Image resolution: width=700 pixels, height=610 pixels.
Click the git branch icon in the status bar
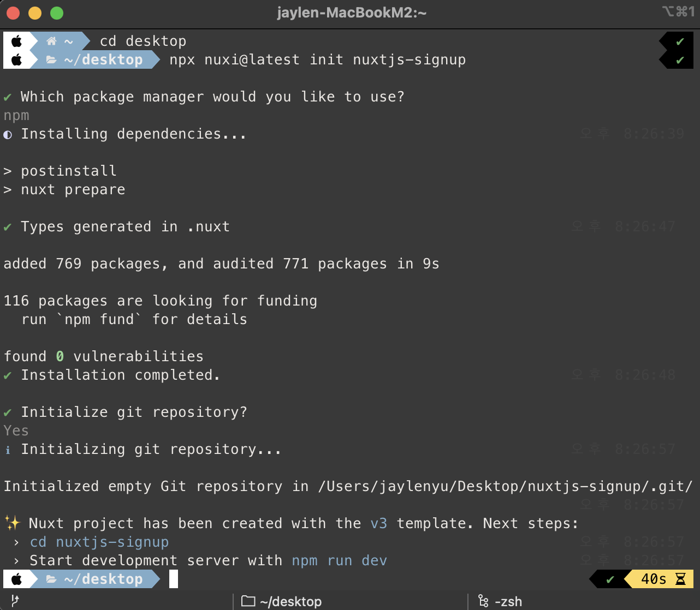pyautogui.click(x=15, y=601)
